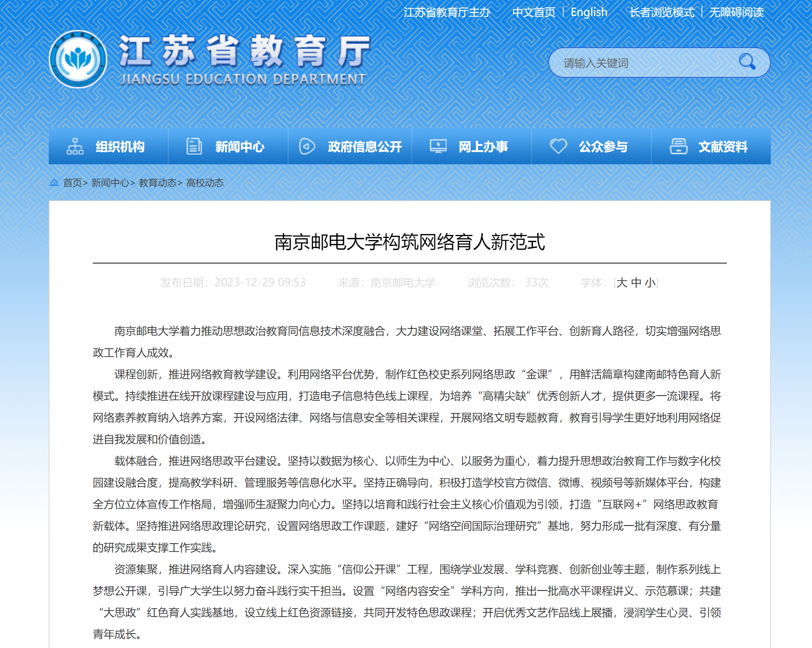Screen dimensions: 812x648
Task: Open 无障碍阅读 accessibility reading
Action: (x=736, y=12)
